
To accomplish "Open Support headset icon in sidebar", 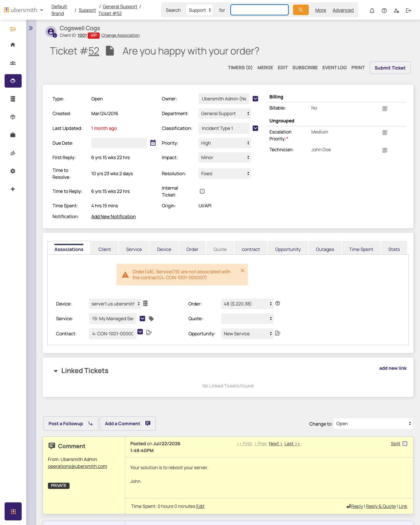I will click(13, 81).
